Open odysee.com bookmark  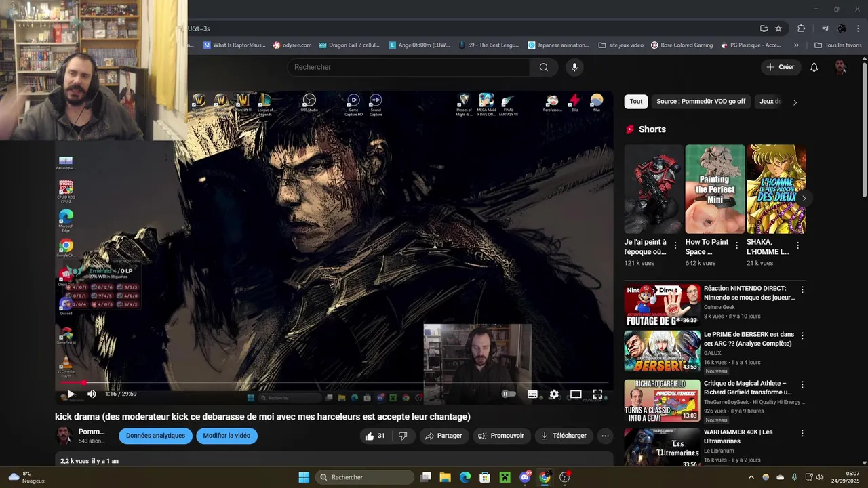(292, 45)
